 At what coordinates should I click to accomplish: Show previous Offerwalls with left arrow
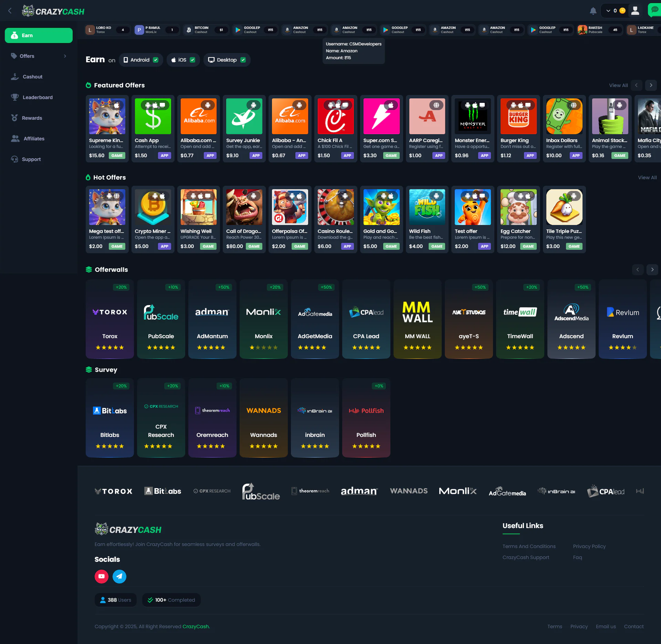tap(638, 269)
